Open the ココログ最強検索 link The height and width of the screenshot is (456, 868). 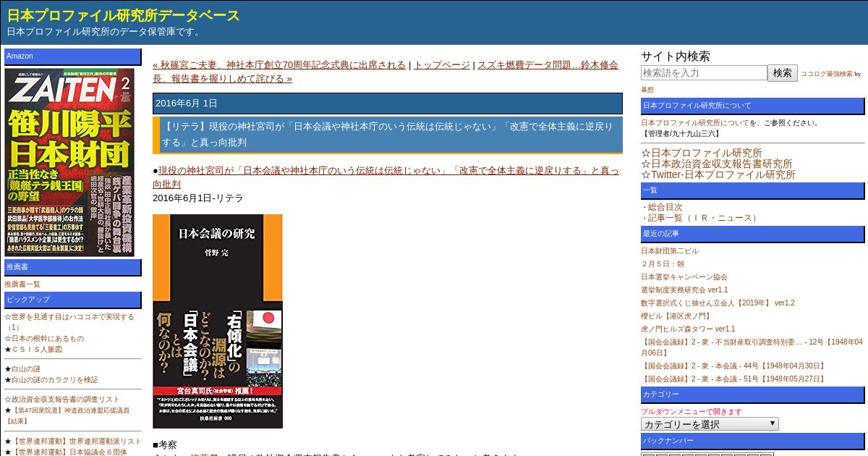tap(826, 74)
